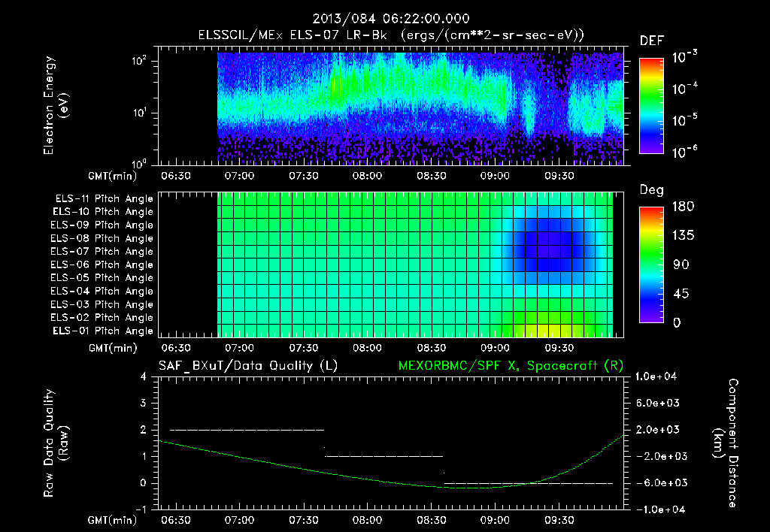Click the ELS-09 Pitch Angle label
Viewport: 770px width, 532px height.
(x=102, y=225)
